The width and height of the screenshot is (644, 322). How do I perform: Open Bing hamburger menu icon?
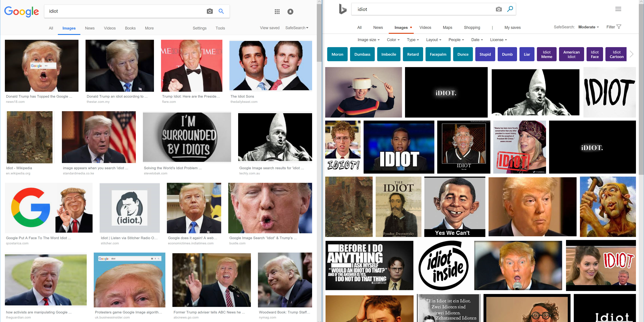[x=618, y=9]
